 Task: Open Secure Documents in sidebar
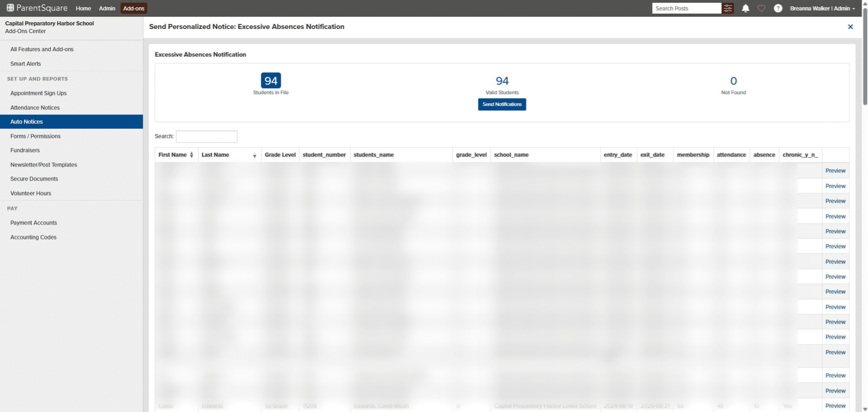(34, 179)
